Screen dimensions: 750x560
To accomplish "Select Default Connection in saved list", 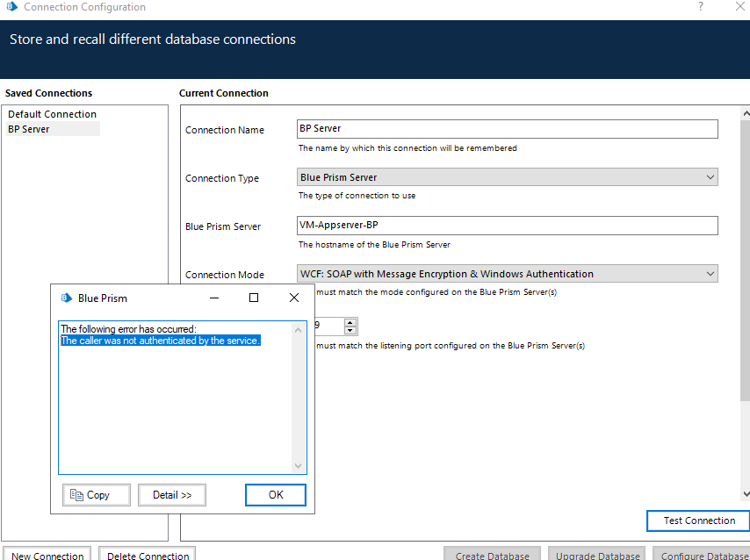I will [x=53, y=114].
